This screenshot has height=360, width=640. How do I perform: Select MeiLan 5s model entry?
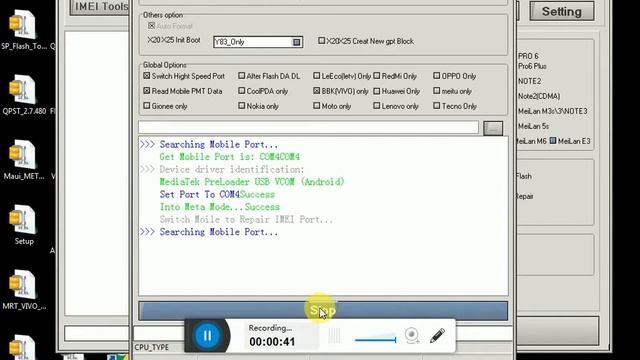pyautogui.click(x=533, y=126)
